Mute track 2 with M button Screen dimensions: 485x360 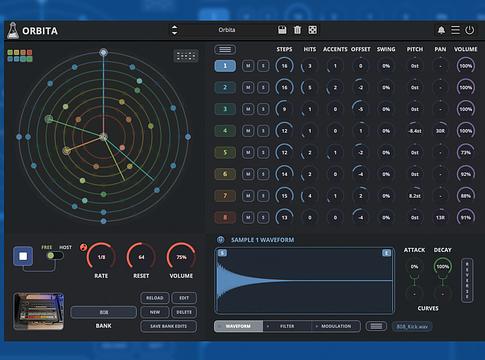coord(248,88)
